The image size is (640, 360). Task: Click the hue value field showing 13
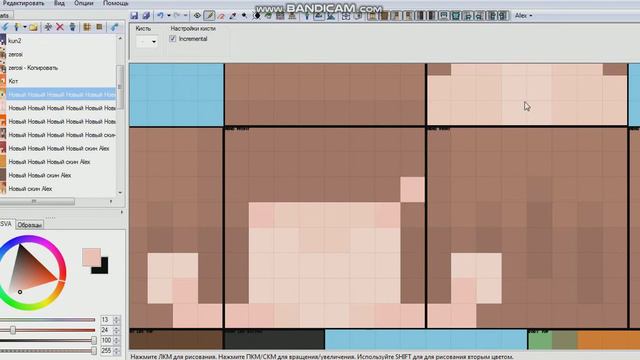(x=106, y=320)
